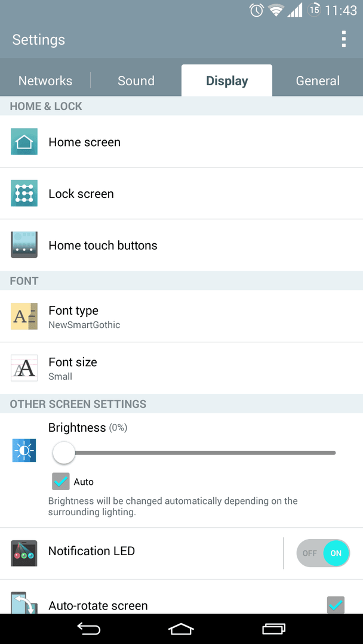Tap the Lock screen pattern icon
363x644 pixels.
pos(24,193)
